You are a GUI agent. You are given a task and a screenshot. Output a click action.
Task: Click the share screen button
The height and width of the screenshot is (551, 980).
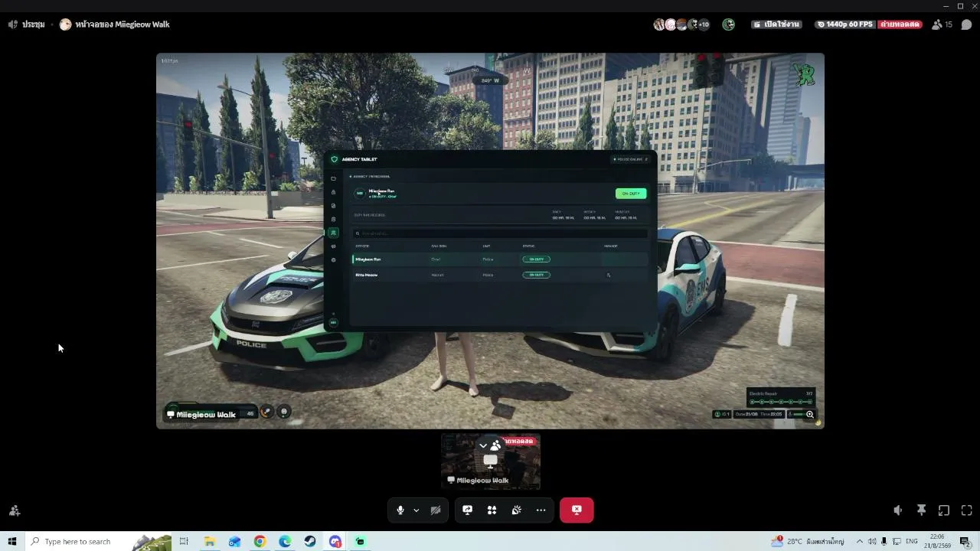(x=467, y=510)
